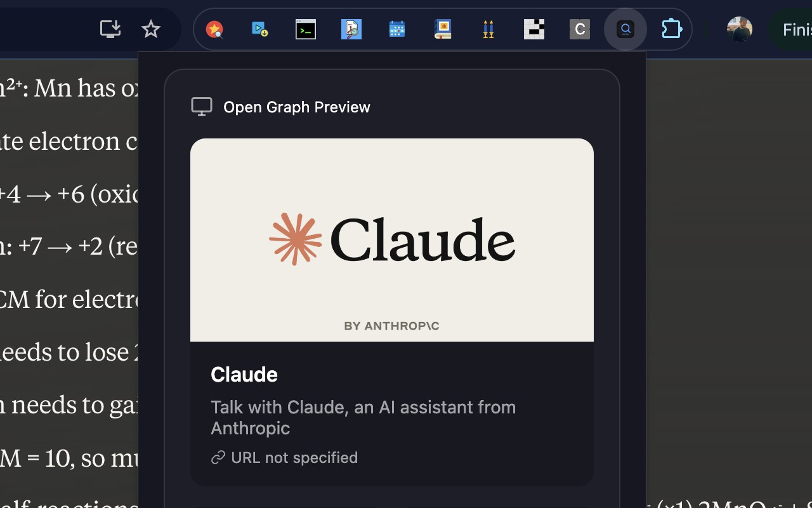Click the bold Claude title in card

[x=244, y=375]
